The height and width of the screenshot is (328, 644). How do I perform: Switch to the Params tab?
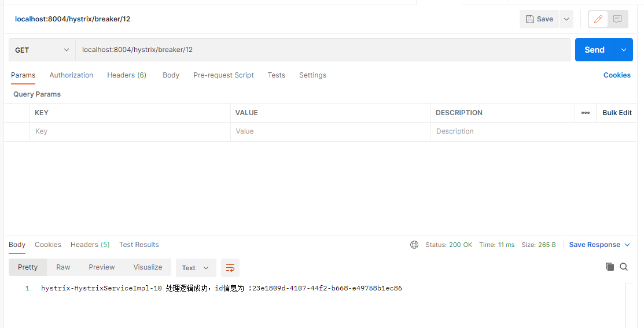click(23, 75)
